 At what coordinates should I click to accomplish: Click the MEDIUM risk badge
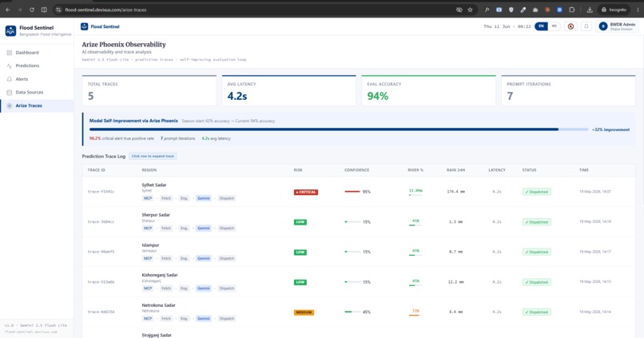click(x=304, y=312)
